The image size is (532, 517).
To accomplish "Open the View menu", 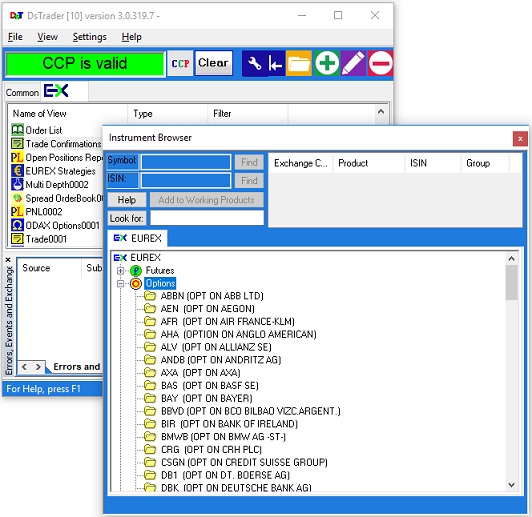I will (x=48, y=37).
